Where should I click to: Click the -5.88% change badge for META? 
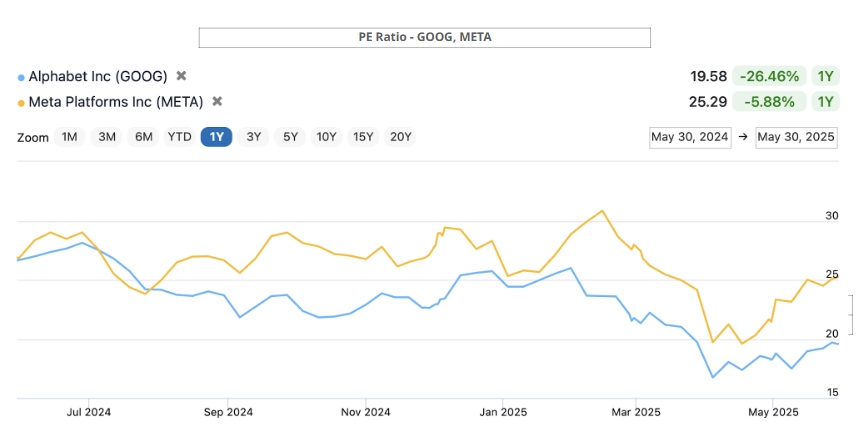click(x=769, y=102)
